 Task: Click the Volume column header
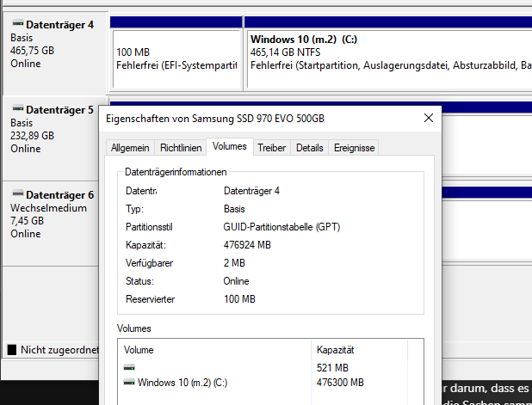click(214, 350)
